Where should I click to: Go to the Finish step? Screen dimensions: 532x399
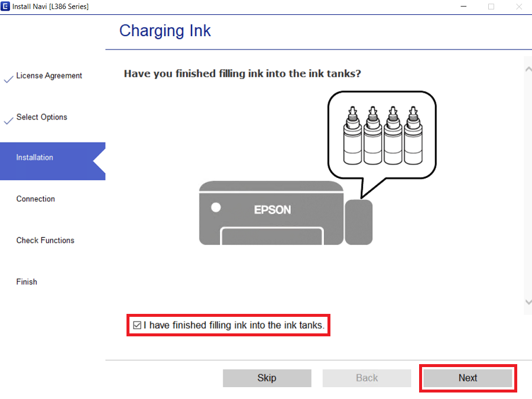(26, 281)
